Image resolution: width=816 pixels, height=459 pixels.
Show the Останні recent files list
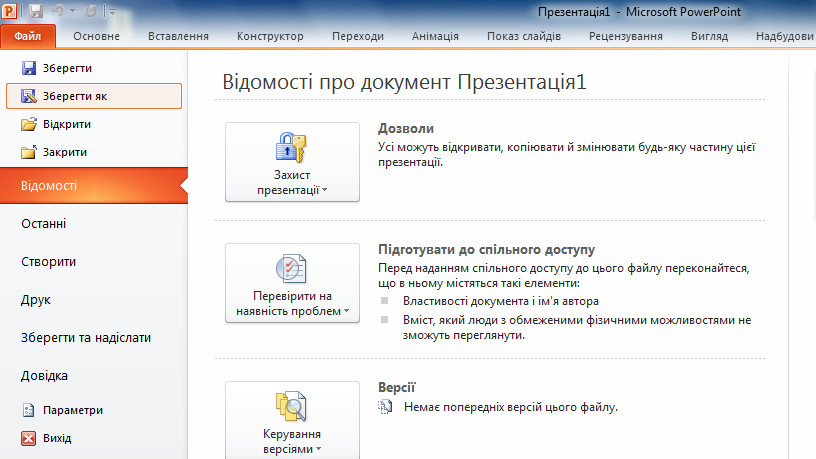[44, 224]
